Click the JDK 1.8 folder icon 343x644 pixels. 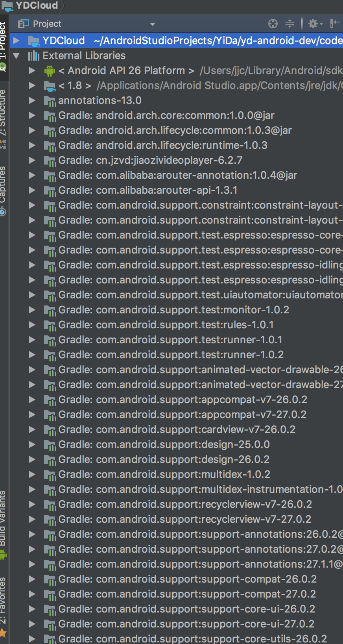pos(50,86)
